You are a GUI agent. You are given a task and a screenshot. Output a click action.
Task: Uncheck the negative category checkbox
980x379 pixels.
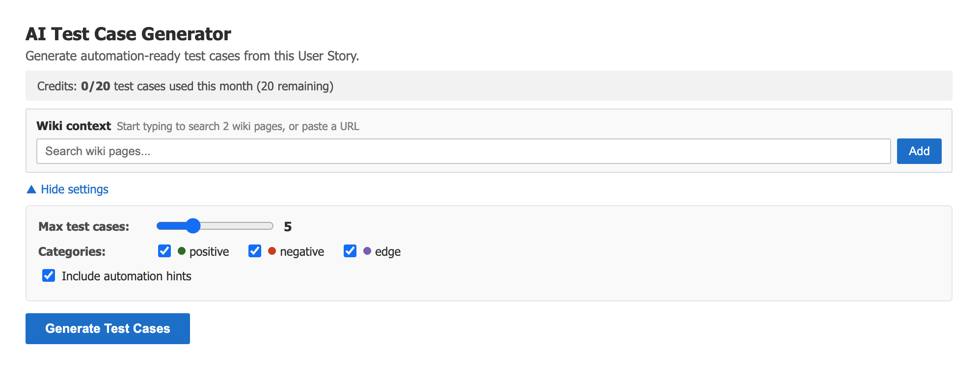255,251
